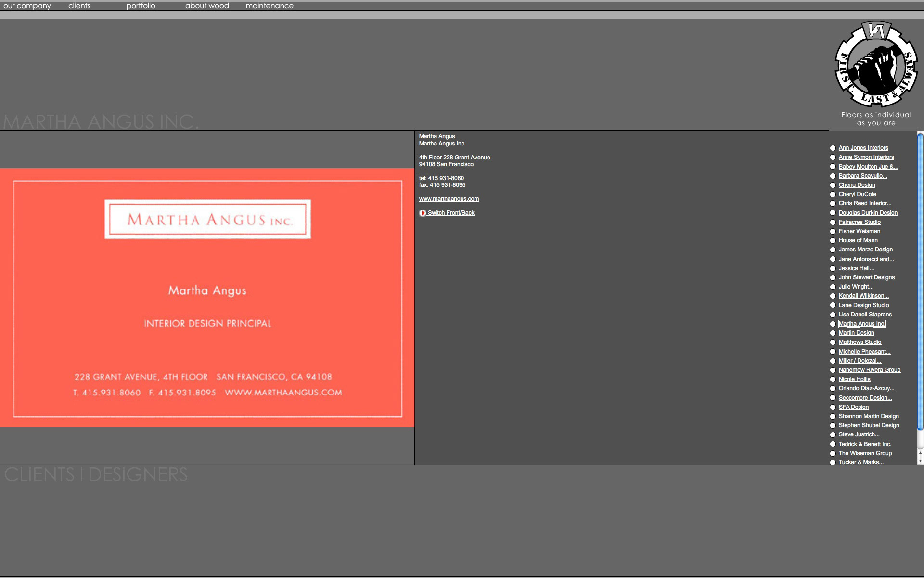Open the Barbara Scavullo link

[863, 176]
